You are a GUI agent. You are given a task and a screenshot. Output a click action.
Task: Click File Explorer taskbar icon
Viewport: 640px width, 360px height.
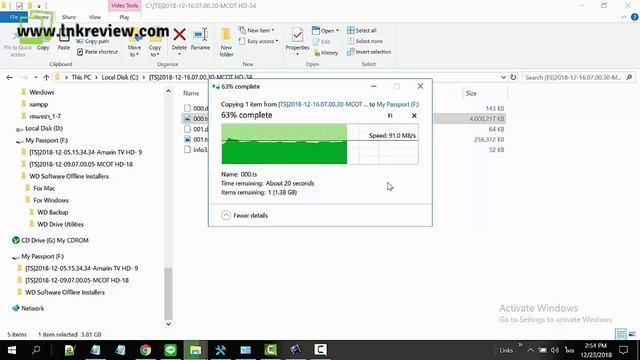pos(196,350)
